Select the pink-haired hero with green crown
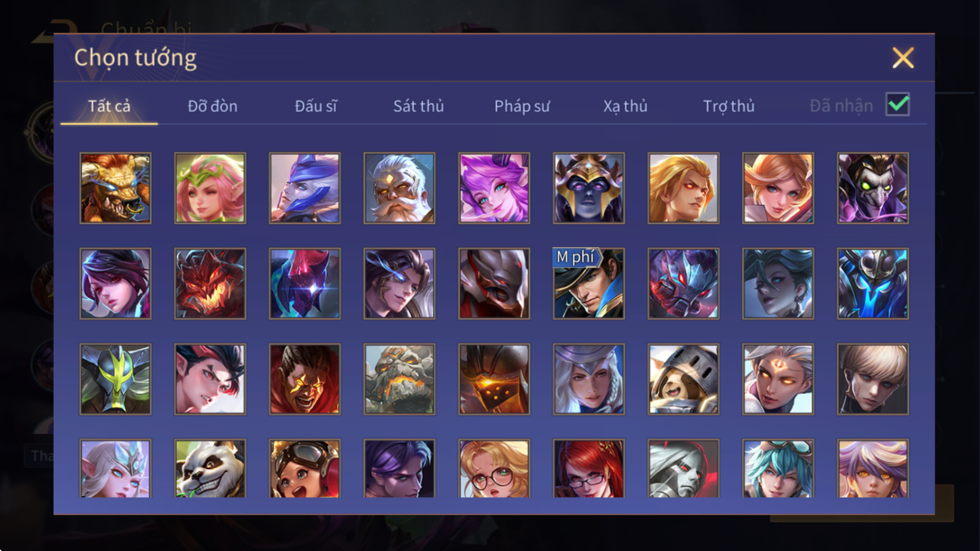 pyautogui.click(x=210, y=188)
